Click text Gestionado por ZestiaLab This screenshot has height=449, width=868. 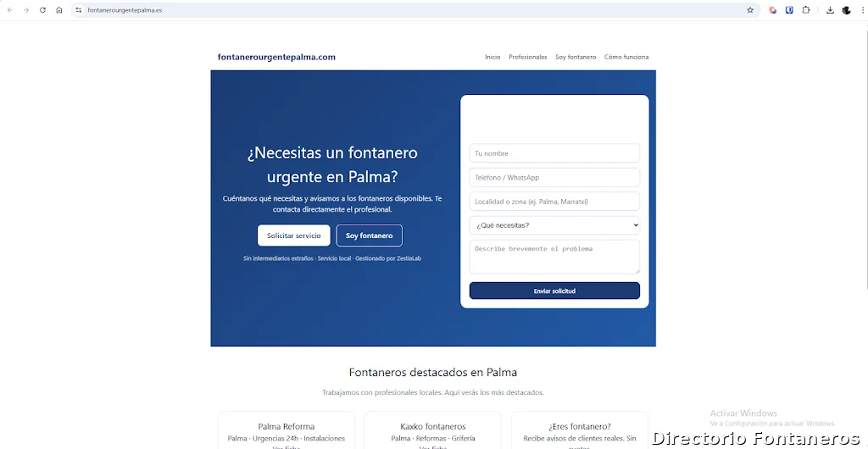[x=388, y=258]
